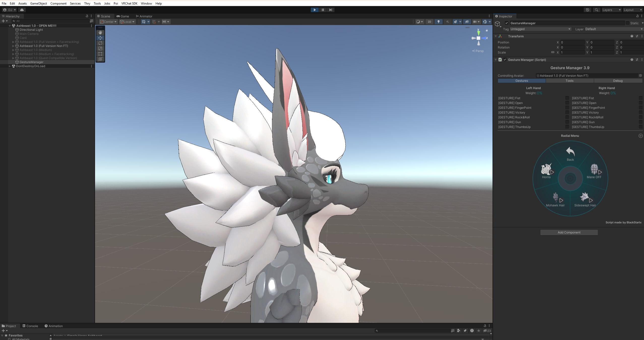
Task: Pause playback with the Pause button
Action: [x=323, y=10]
